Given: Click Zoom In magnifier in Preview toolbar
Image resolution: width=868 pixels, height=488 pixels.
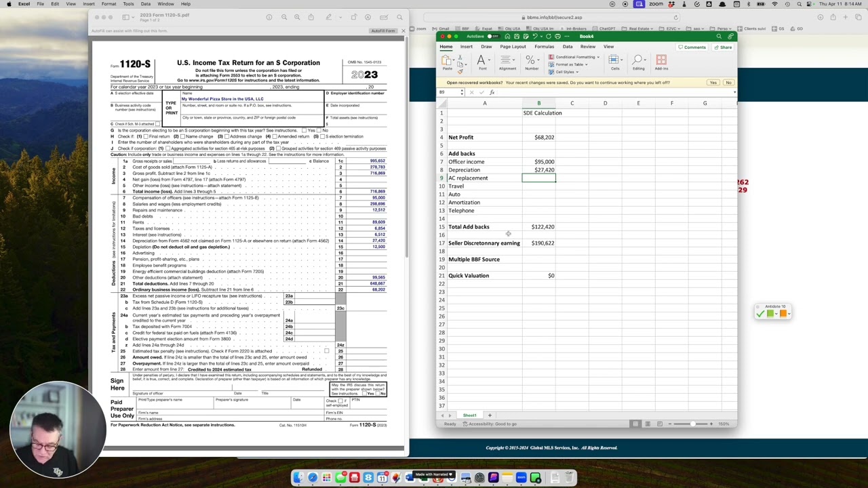Looking at the screenshot, I should (297, 17).
